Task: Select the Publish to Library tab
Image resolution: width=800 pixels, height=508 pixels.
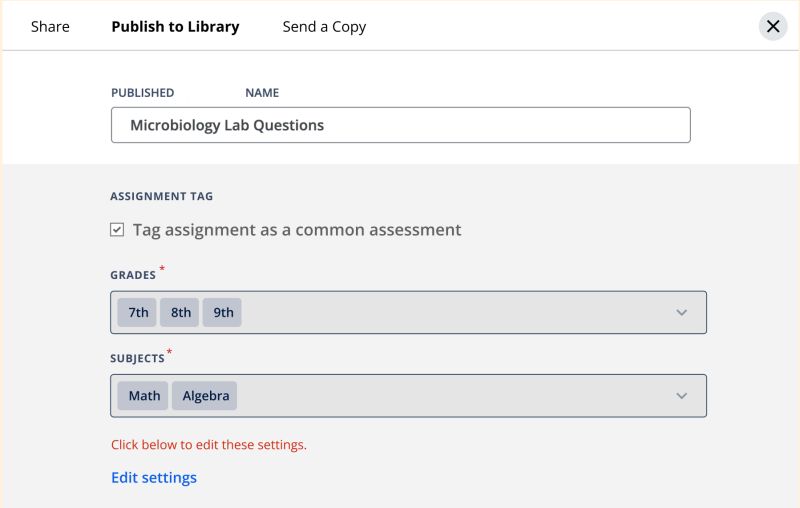Action: [175, 27]
